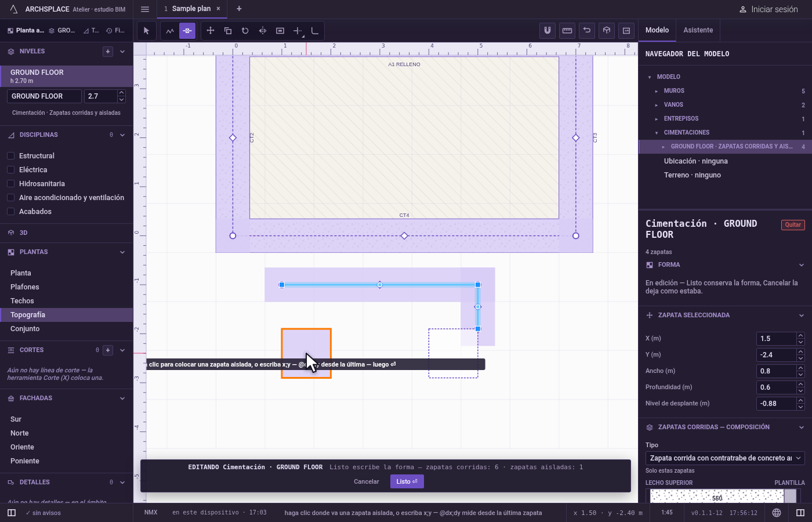Activate the move tool with crossed arrows

point(211,31)
